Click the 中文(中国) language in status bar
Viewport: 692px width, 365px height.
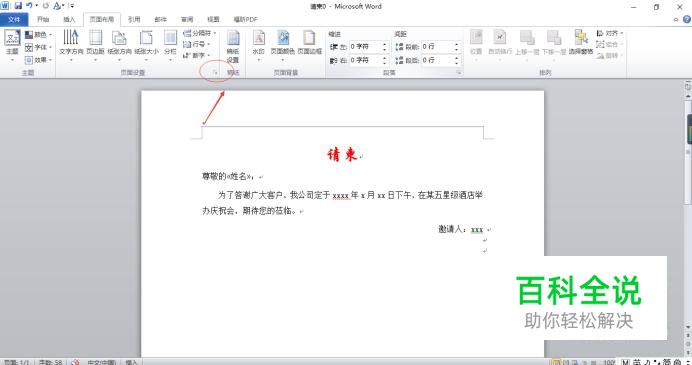tap(102, 362)
